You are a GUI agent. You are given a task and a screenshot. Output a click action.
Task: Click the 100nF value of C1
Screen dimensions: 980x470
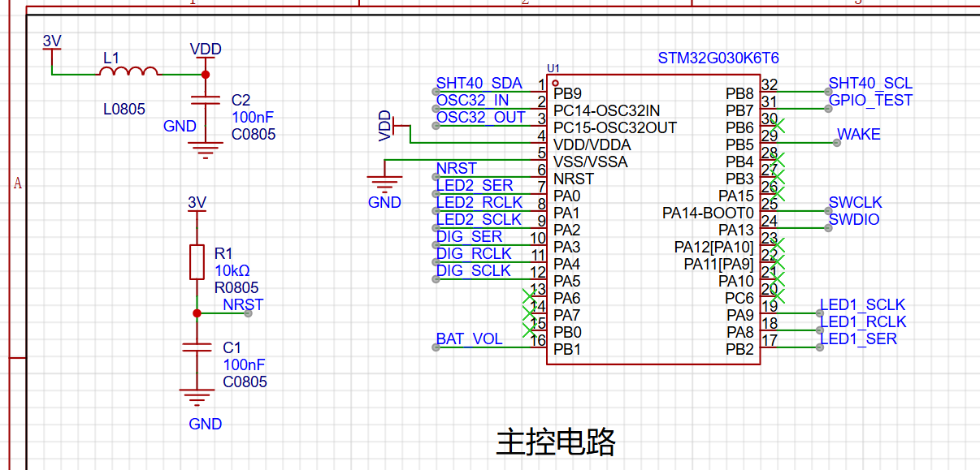pyautogui.click(x=244, y=364)
